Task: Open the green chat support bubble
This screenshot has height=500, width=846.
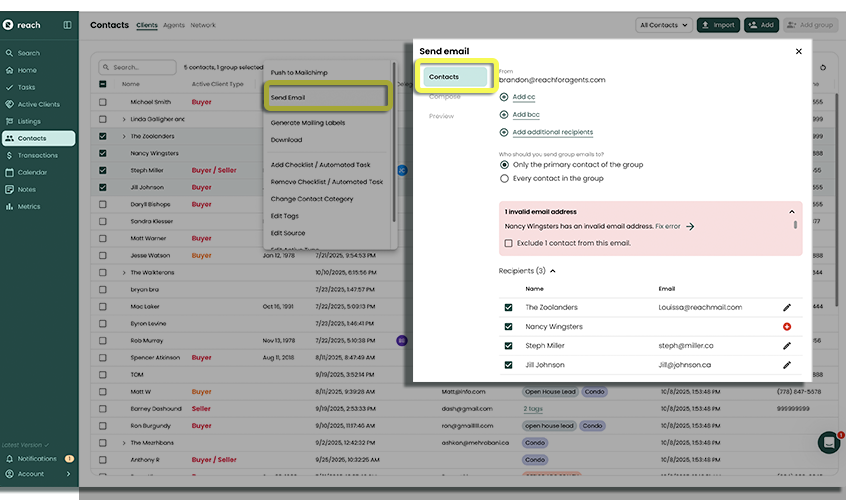Action: pos(828,442)
